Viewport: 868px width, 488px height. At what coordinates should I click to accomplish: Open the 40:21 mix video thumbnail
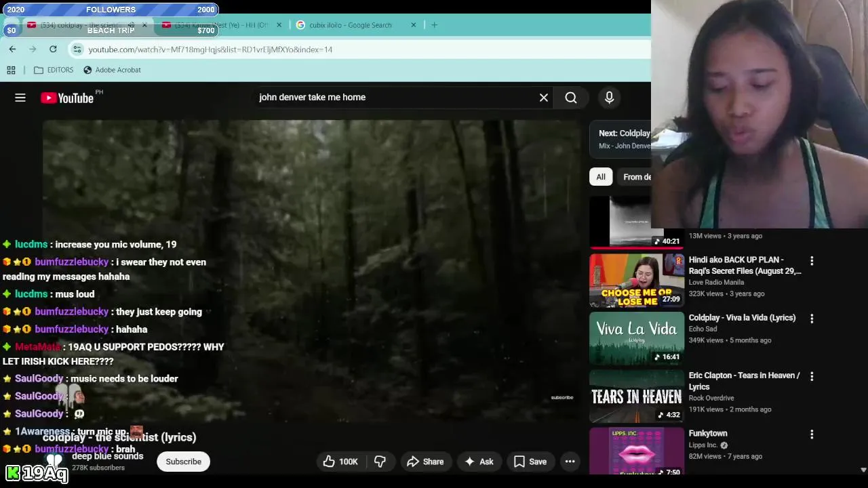tap(637, 222)
